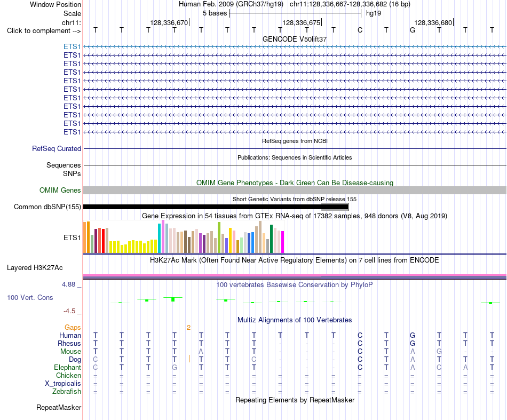507x420 pixels.
Task: Click the 'Zebrafish' alignment row label
Action: coord(67,392)
